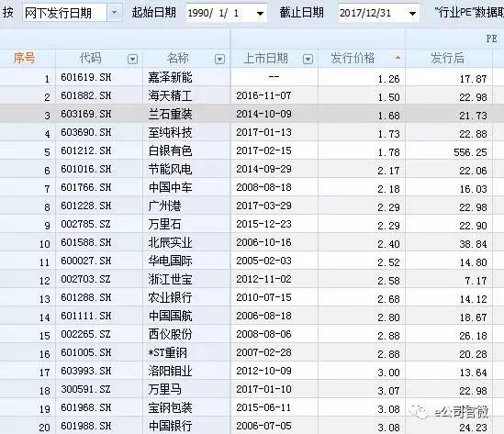The image size is (504, 434).
Task: Select stock code 601882.SH
Action: [86, 95]
